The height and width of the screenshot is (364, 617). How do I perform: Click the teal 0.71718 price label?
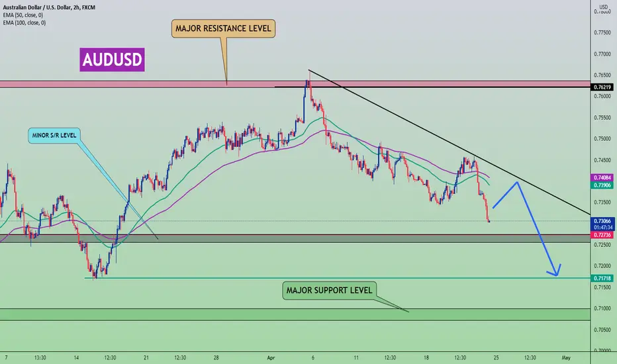(602, 278)
